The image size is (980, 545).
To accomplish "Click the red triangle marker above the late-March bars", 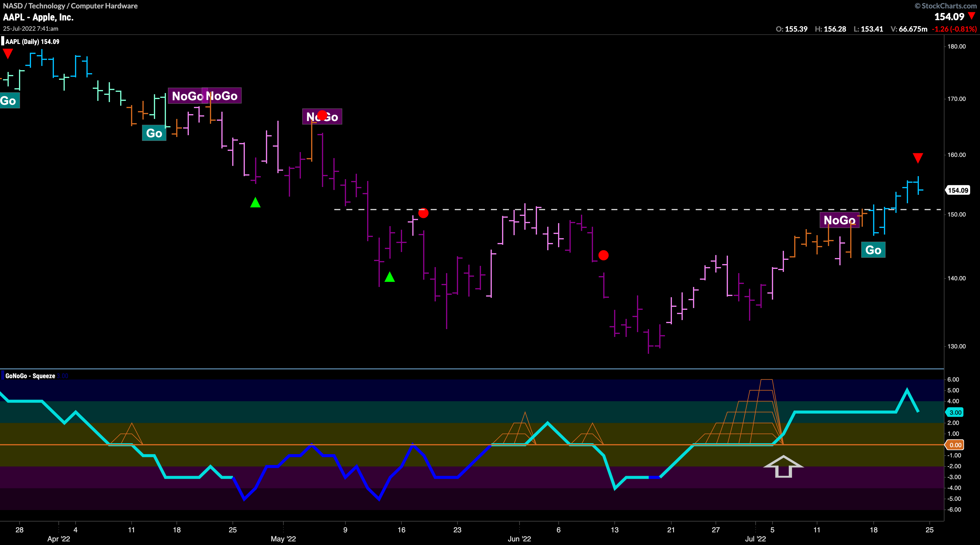I will [8, 54].
